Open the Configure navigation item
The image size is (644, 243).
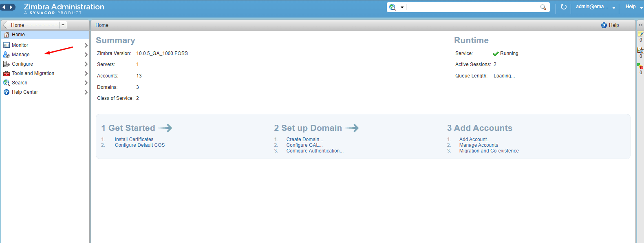[45, 64]
